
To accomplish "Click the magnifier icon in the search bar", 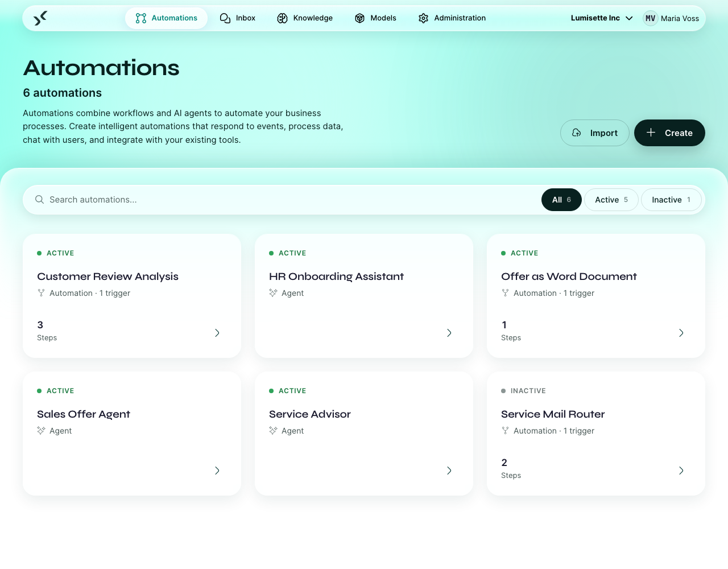I will [x=40, y=200].
